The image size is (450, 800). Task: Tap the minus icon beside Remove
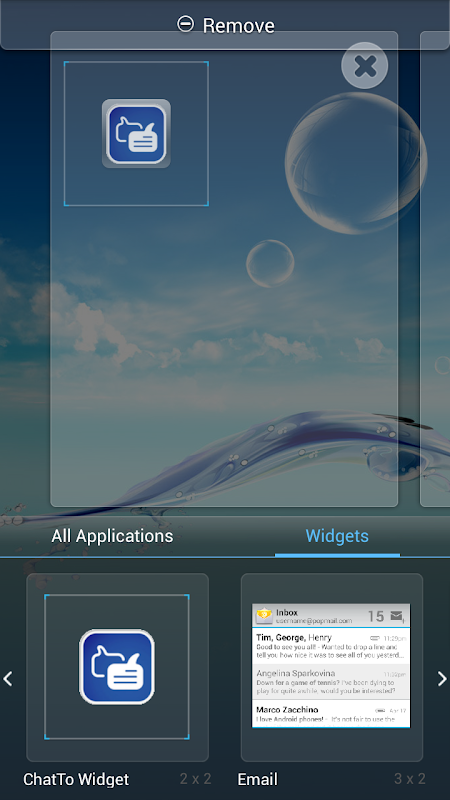(185, 23)
